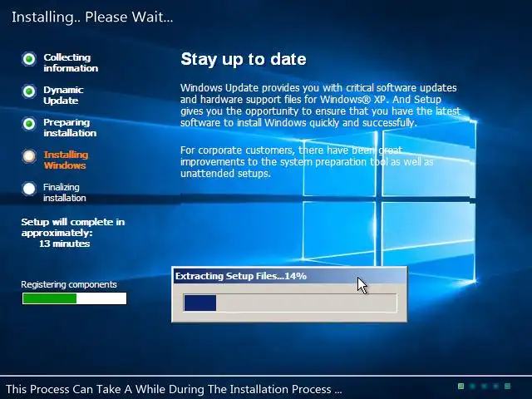Click the 'Registering components' label
Screen dimensions: 532x399
(69, 284)
